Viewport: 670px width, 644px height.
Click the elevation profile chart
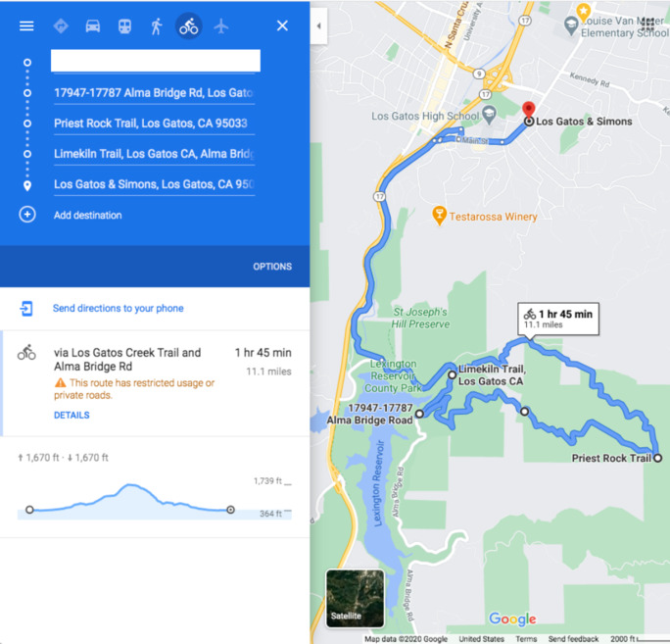tap(154, 499)
